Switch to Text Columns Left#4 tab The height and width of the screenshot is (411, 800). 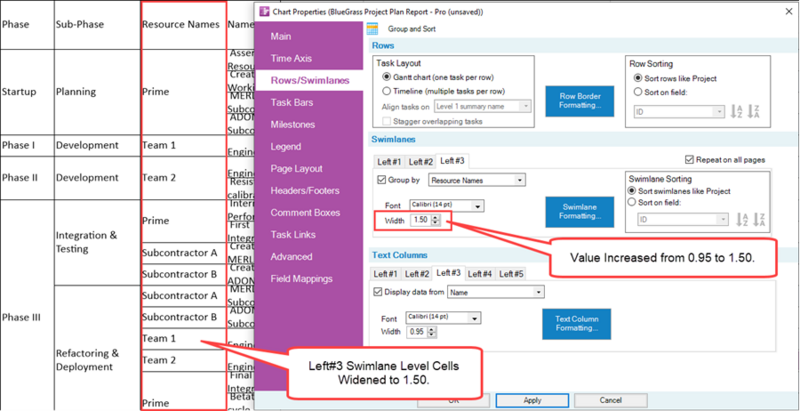(480, 274)
